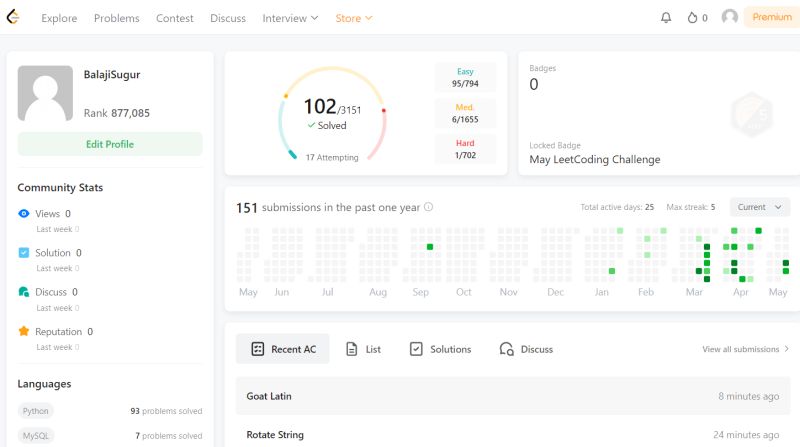Click the Hard 1/702 stat box
Image resolution: width=800 pixels, height=447 pixels.
pos(465,149)
